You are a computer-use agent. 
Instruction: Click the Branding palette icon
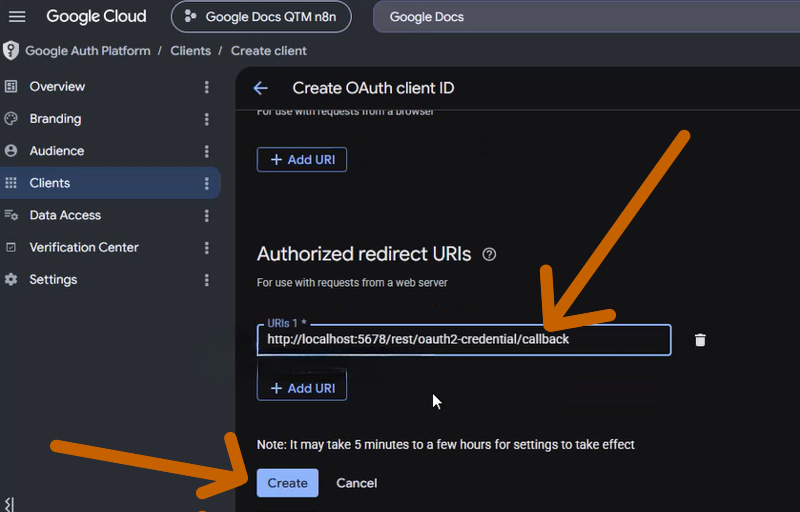tap(11, 119)
